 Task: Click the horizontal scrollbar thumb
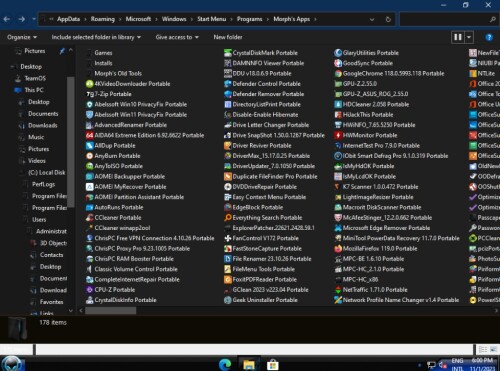[x=110, y=311]
